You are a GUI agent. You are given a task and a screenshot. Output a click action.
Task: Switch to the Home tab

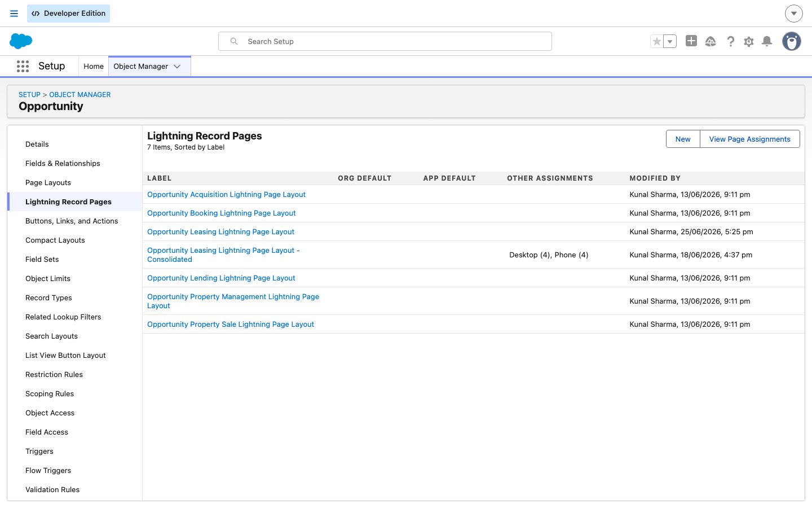[94, 67]
